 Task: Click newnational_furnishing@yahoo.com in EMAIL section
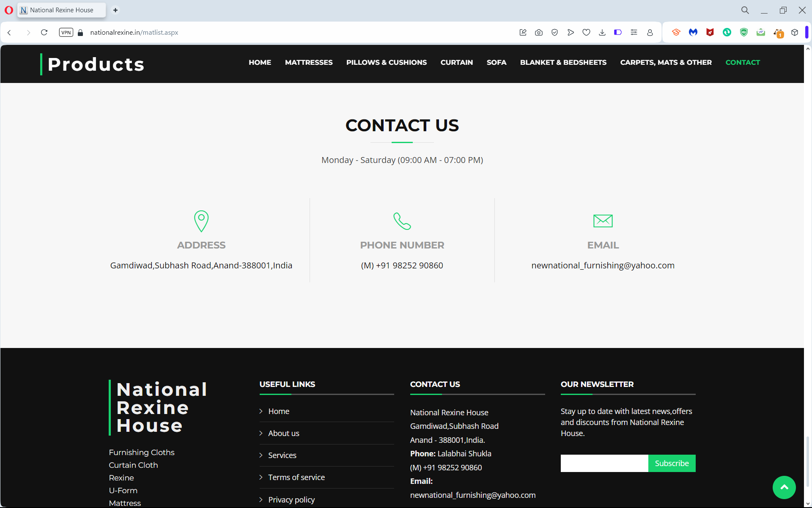603,265
